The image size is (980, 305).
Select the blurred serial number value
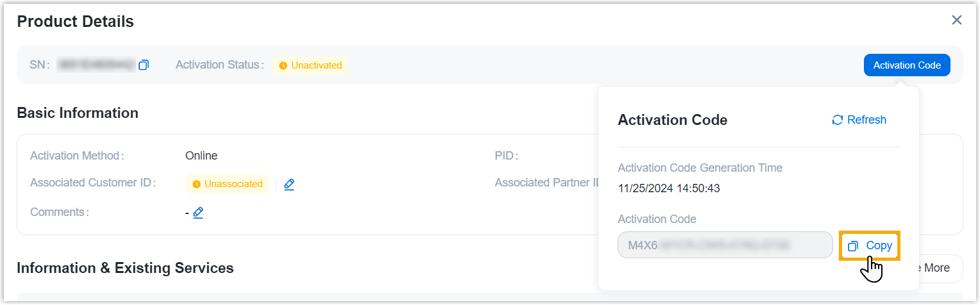pyautogui.click(x=96, y=65)
